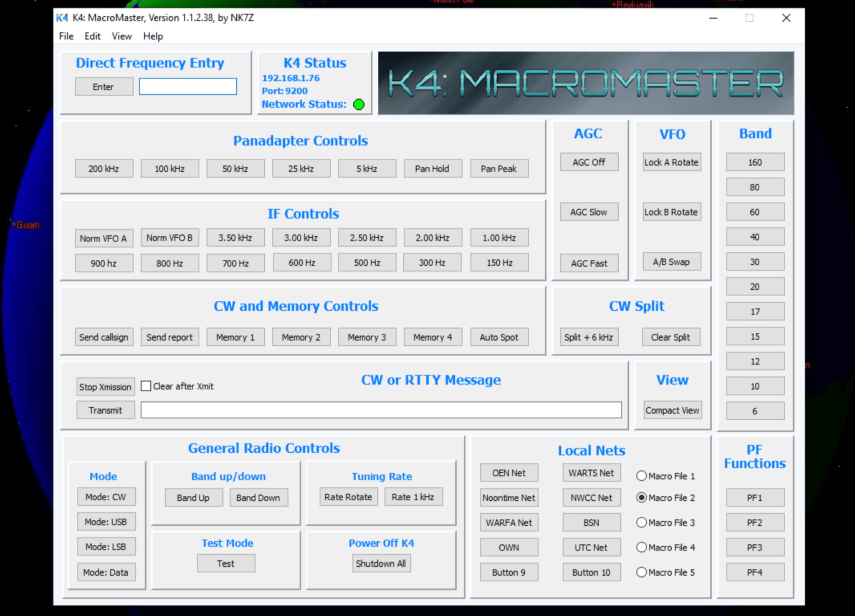
Task: Click the A/B Swap button
Action: pyautogui.click(x=671, y=262)
